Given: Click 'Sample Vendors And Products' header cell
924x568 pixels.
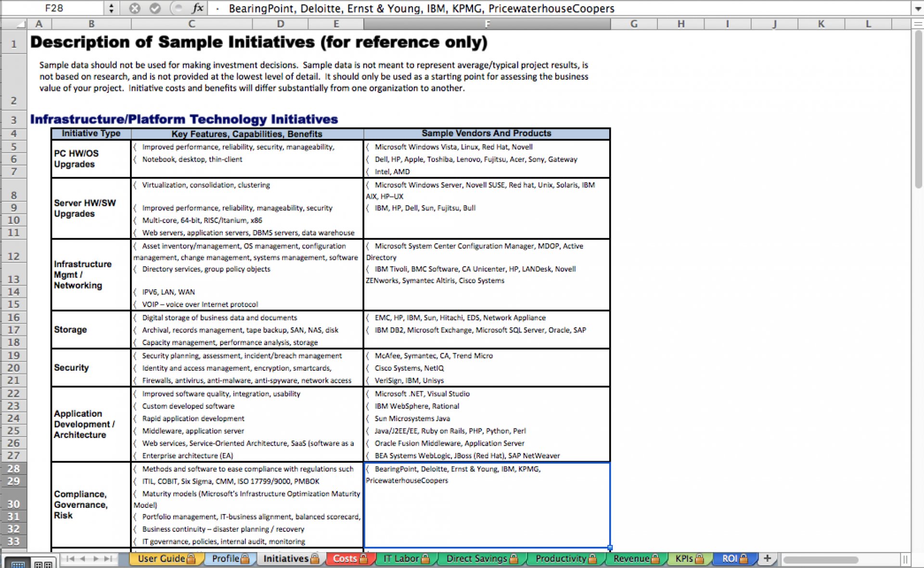Looking at the screenshot, I should [x=487, y=133].
